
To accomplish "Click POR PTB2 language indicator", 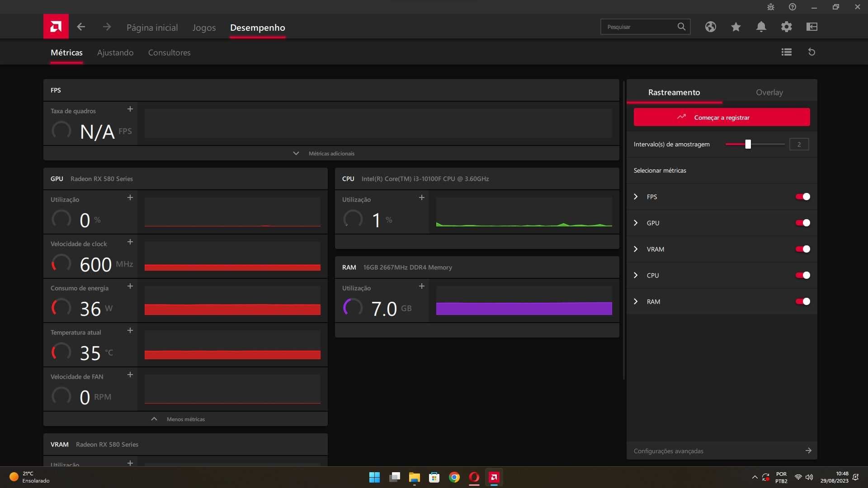I will pyautogui.click(x=781, y=477).
